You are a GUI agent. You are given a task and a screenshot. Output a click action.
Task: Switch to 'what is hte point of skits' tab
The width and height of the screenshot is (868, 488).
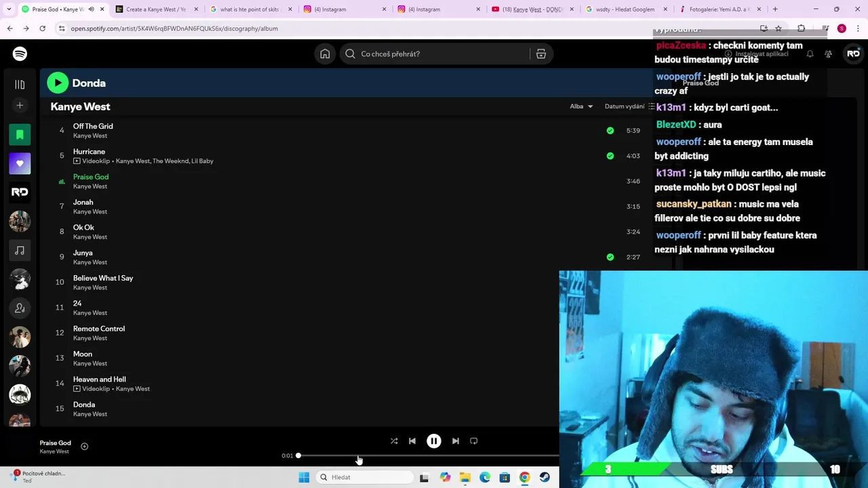pos(251,9)
